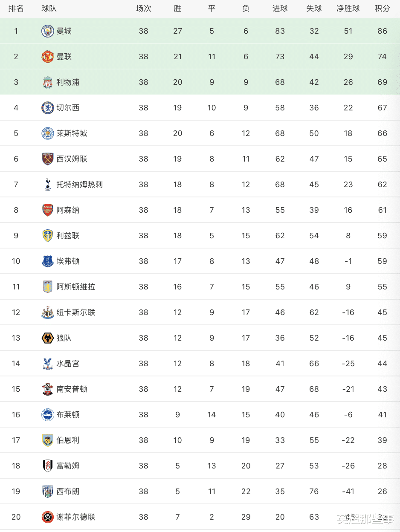Open the 水晶宫 team name link
Screen dimensions: 400x532
tap(68, 364)
